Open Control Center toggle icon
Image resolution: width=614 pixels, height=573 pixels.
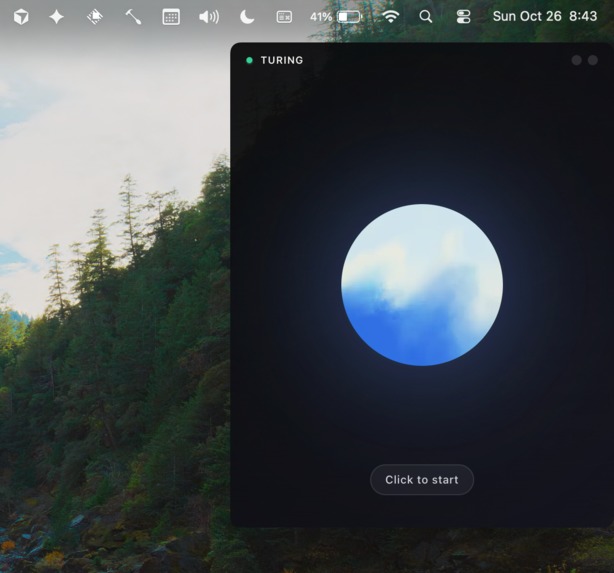click(463, 16)
